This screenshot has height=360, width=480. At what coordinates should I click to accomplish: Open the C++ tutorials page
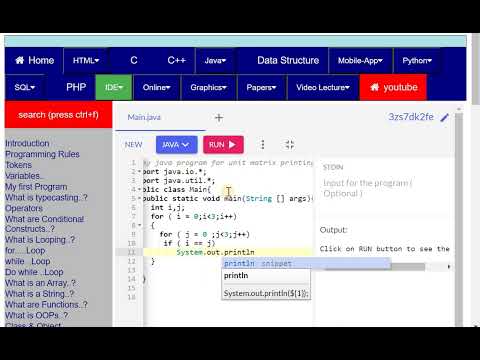(176, 60)
